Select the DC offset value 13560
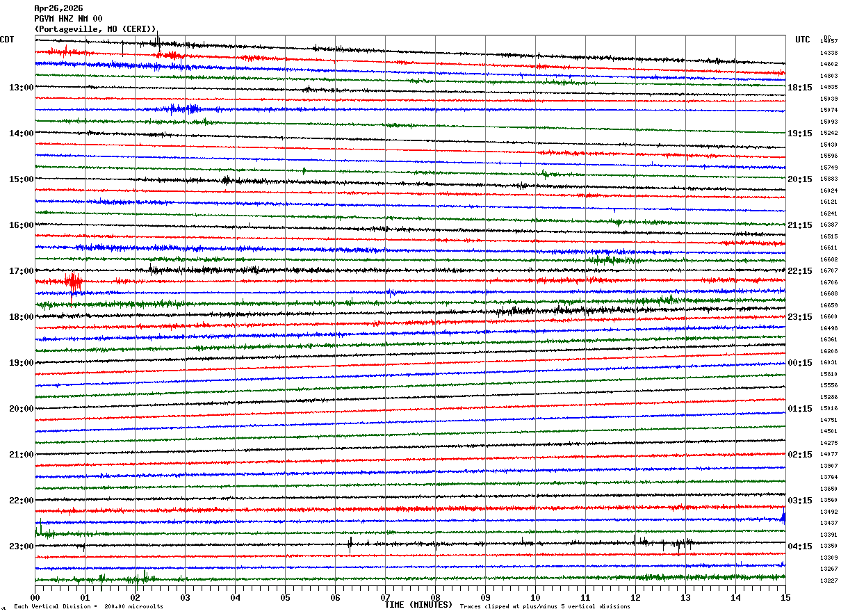The height and width of the screenshot is (616, 841). click(x=828, y=501)
